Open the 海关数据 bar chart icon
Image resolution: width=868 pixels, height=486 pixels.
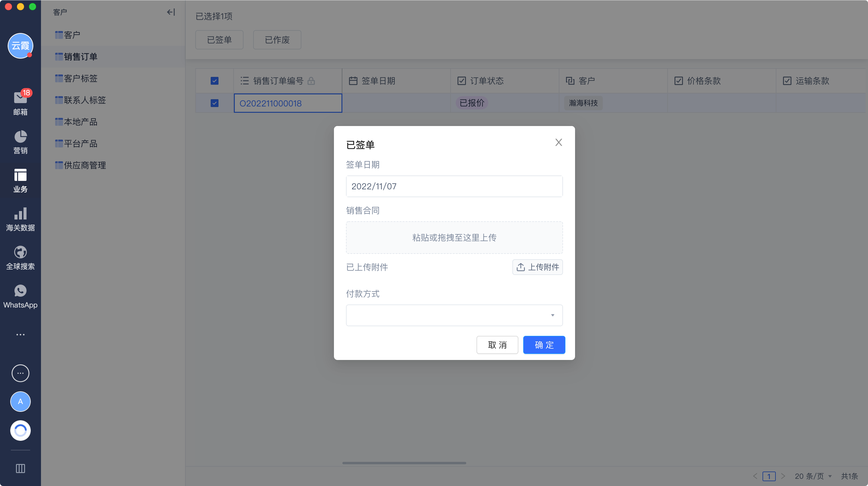point(20,214)
